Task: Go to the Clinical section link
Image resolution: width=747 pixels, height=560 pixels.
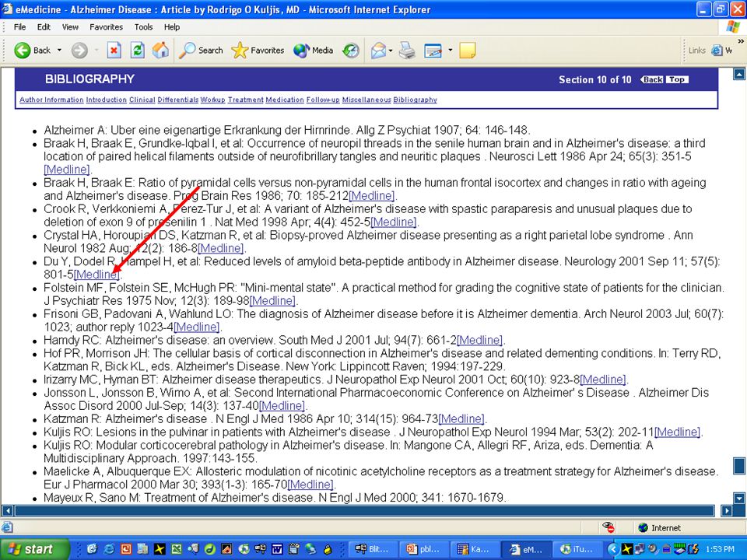Action: [142, 100]
